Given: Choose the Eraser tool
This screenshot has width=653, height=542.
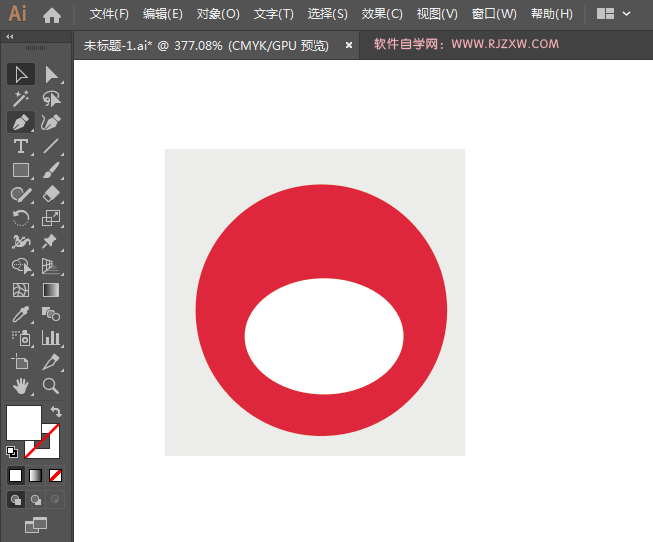Looking at the screenshot, I should pyautogui.click(x=51, y=194).
